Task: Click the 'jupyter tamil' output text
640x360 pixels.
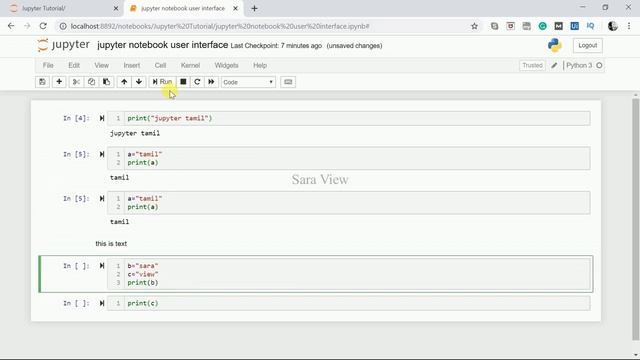Action: (135, 133)
